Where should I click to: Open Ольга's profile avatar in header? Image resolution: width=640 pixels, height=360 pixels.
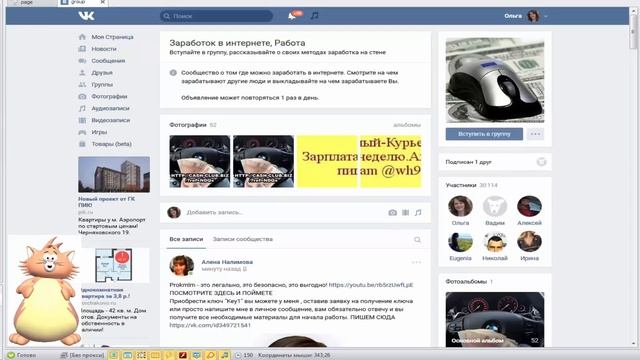tap(533, 16)
